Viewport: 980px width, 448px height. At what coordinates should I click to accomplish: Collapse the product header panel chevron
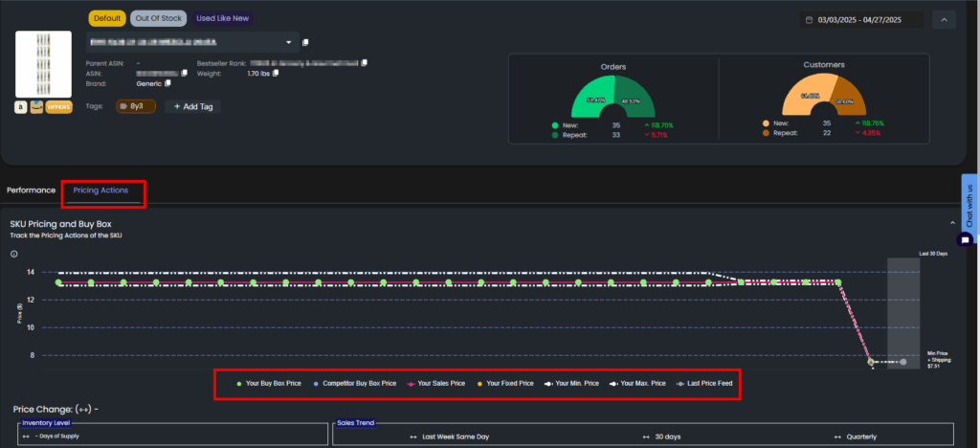[944, 20]
